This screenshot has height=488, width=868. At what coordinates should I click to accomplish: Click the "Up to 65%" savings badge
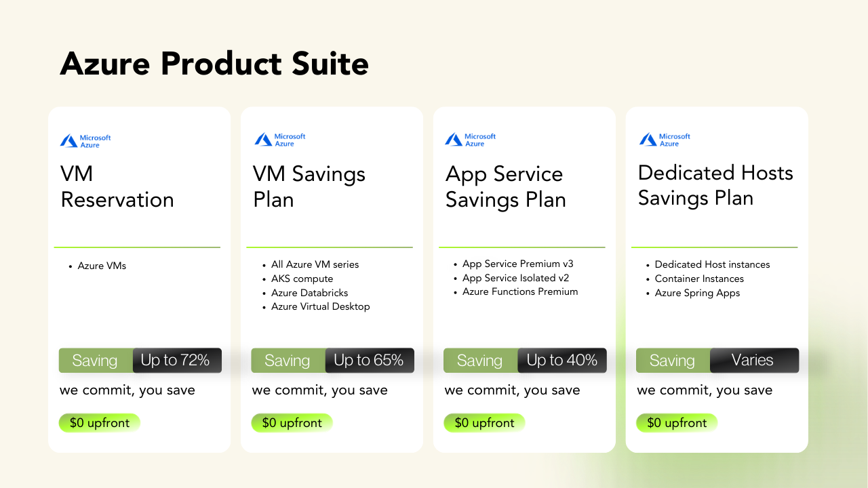point(369,361)
